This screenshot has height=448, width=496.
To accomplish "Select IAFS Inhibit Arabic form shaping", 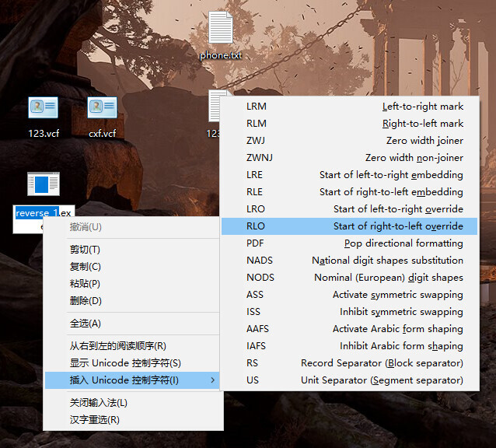I will pos(350,345).
